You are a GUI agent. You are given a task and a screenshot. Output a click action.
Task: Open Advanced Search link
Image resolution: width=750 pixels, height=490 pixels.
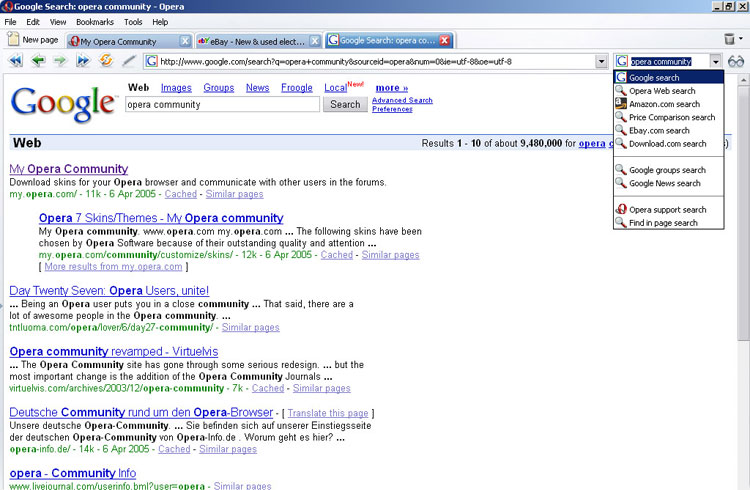[402, 100]
